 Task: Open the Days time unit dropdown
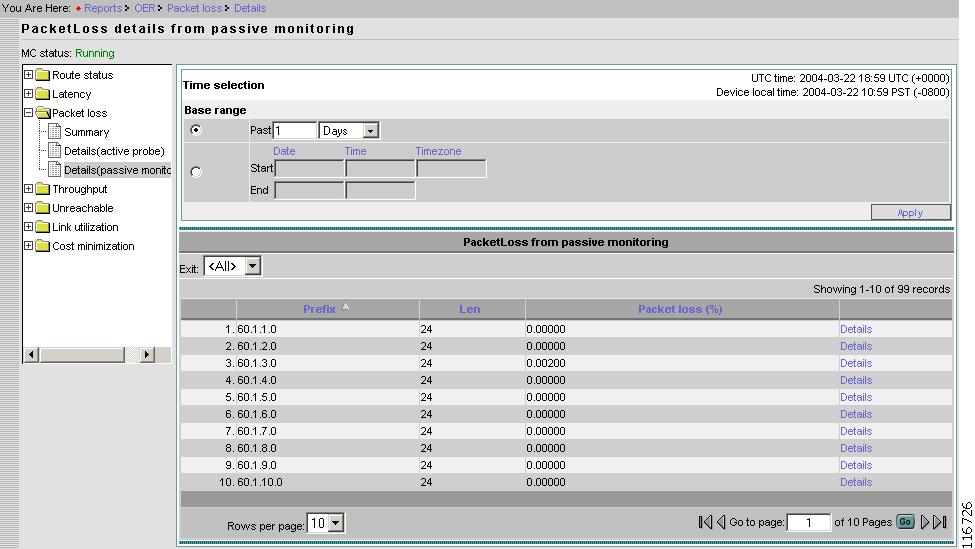[371, 131]
